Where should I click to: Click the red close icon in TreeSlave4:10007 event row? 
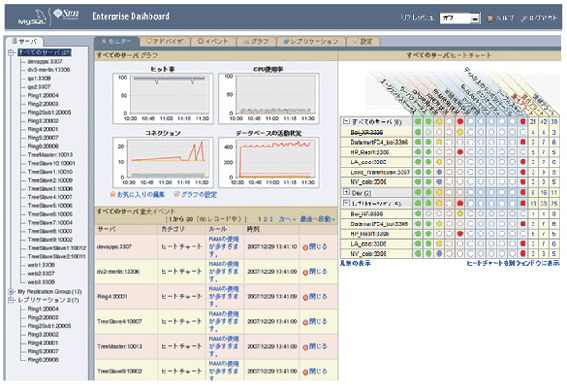(x=305, y=322)
